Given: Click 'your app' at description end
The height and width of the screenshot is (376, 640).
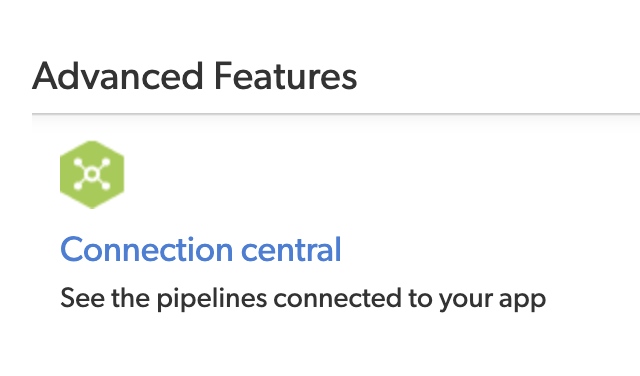Looking at the screenshot, I should (492, 299).
